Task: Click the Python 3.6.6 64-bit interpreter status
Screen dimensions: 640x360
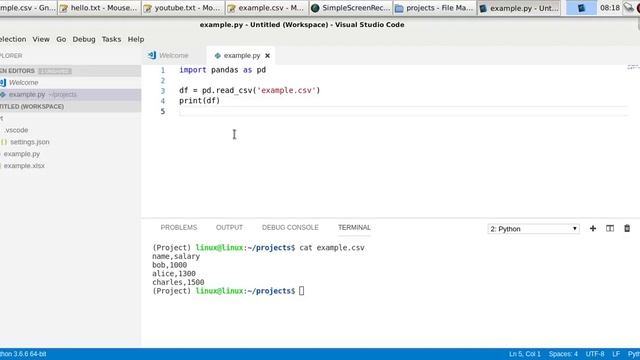Action: click(x=23, y=354)
